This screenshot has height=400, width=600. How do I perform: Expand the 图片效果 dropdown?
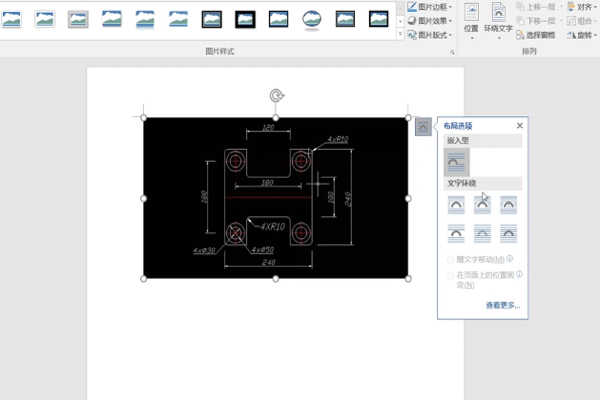pyautogui.click(x=430, y=20)
